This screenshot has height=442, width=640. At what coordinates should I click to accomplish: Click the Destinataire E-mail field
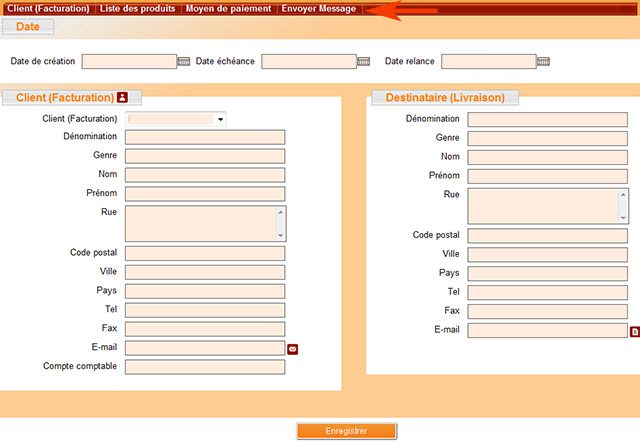[547, 331]
